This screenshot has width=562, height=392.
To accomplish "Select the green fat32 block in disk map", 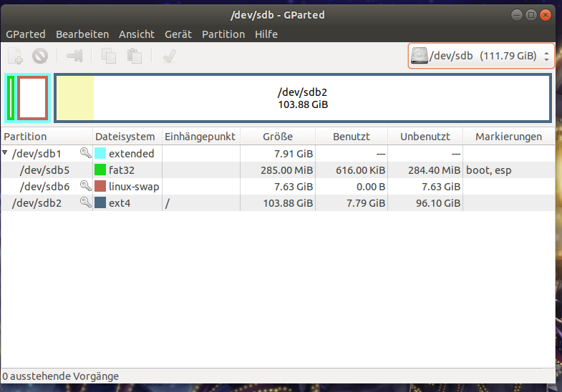I will coord(11,98).
